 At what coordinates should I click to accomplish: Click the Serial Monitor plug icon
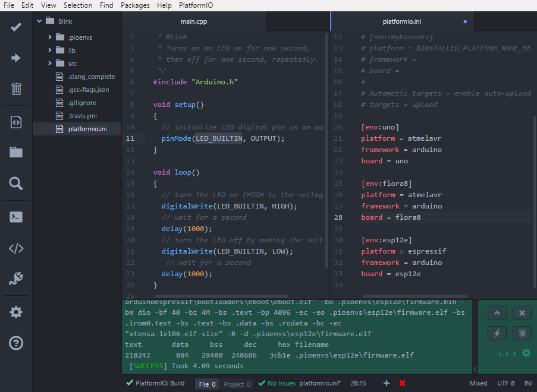pos(16,279)
